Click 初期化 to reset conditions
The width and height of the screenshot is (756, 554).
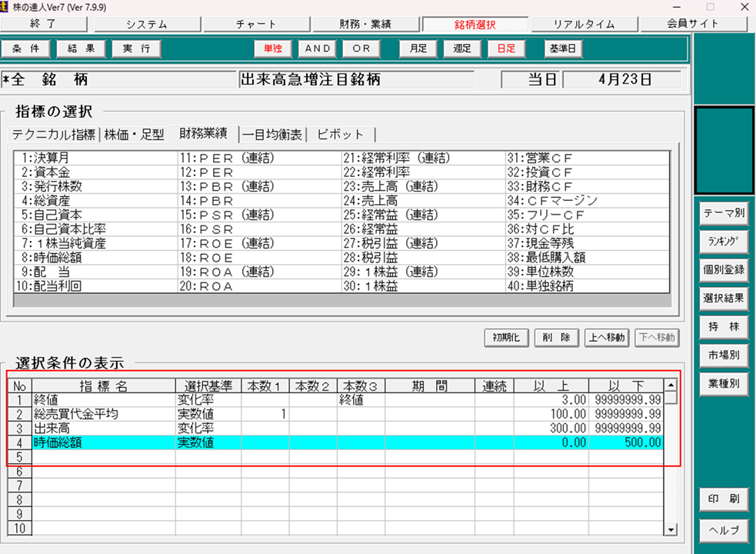pos(506,337)
